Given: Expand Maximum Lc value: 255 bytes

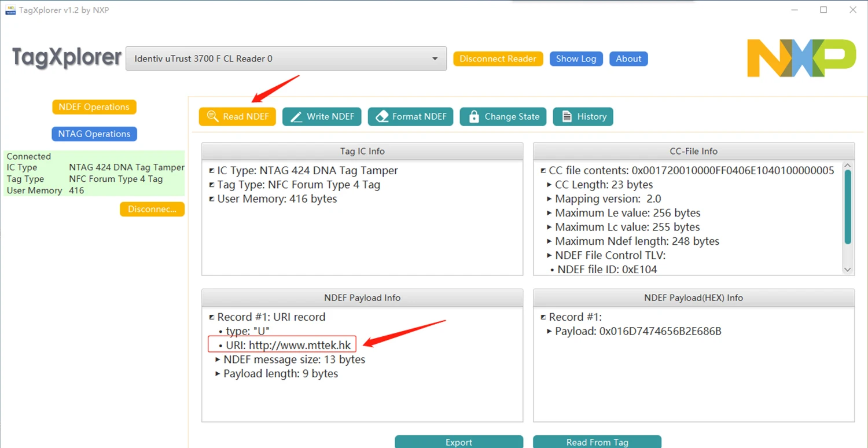Looking at the screenshot, I should pos(550,227).
